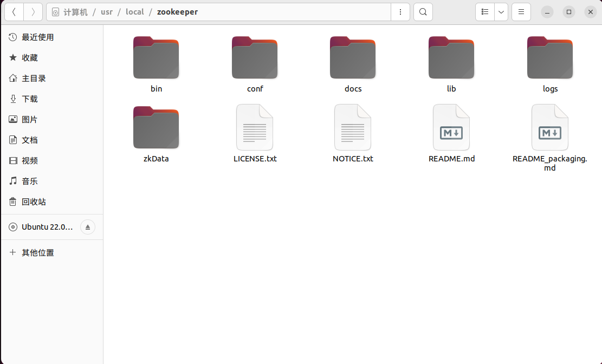Open the hamburger main menu
Viewport: 602px width, 364px height.
click(521, 12)
